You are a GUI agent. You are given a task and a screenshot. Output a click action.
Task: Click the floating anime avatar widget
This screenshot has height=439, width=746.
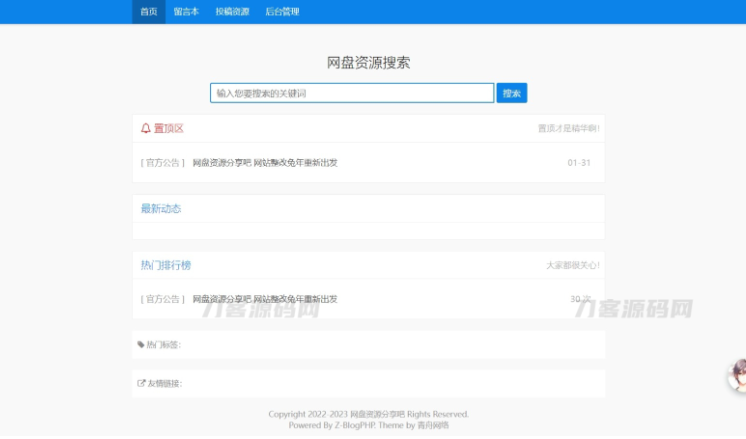pyautogui.click(x=737, y=376)
